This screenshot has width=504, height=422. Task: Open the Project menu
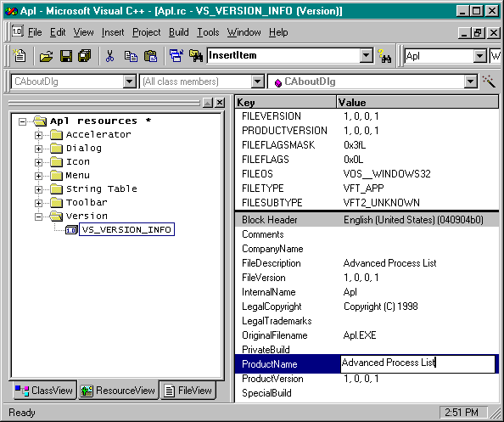pos(146,32)
